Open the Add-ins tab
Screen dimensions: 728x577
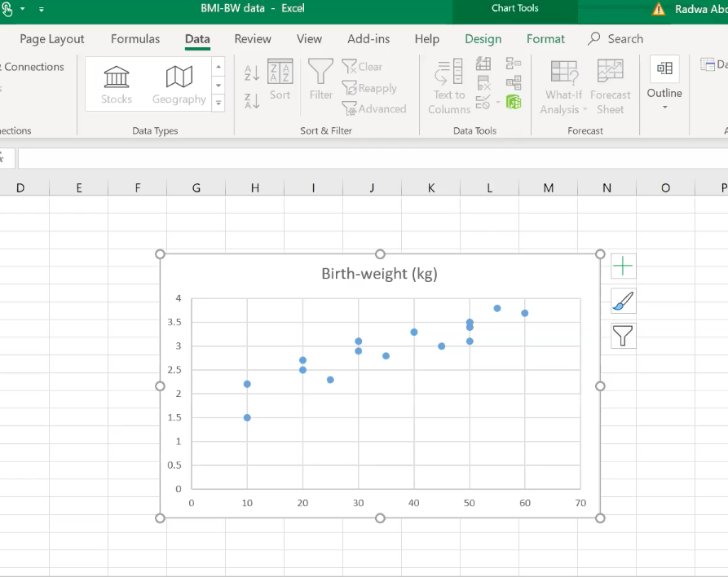point(368,39)
